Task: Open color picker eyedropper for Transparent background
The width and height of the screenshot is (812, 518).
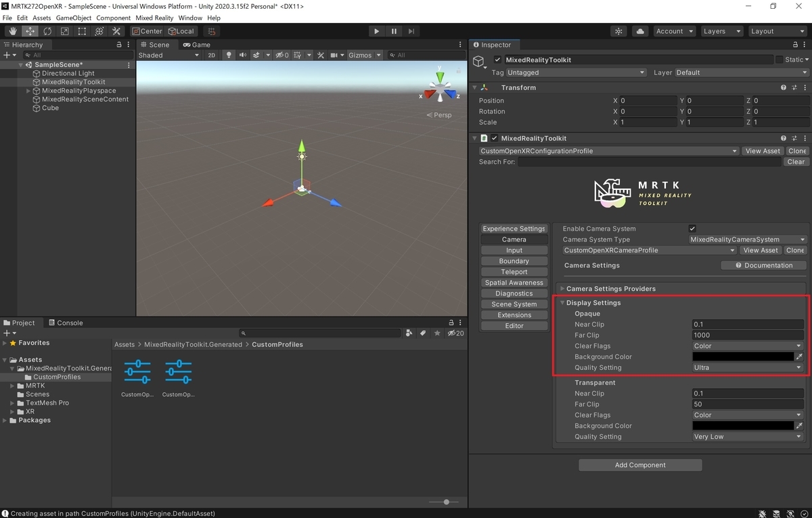Action: (799, 426)
